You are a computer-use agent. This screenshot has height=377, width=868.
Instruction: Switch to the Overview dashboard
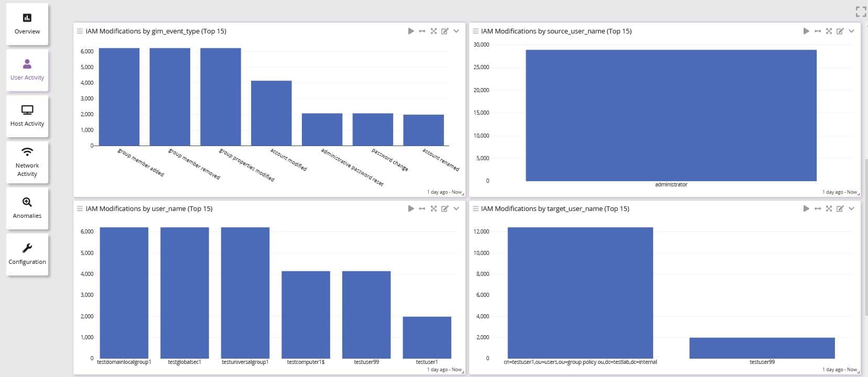[27, 24]
